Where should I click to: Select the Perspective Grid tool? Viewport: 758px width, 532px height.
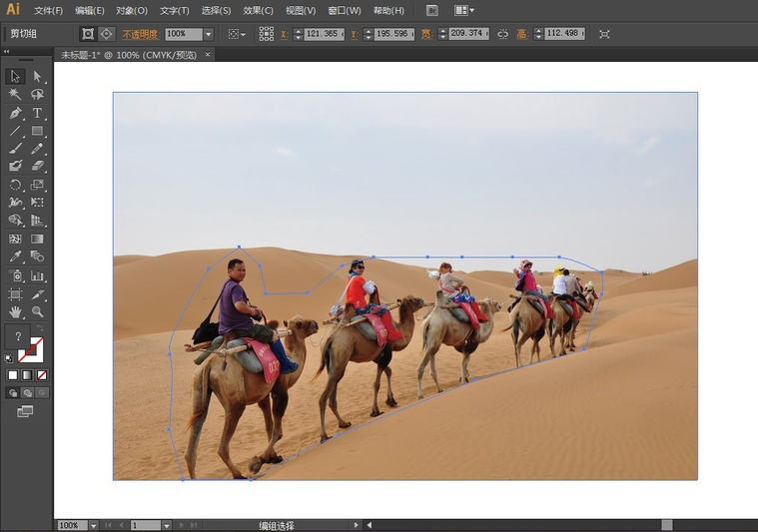[x=37, y=220]
